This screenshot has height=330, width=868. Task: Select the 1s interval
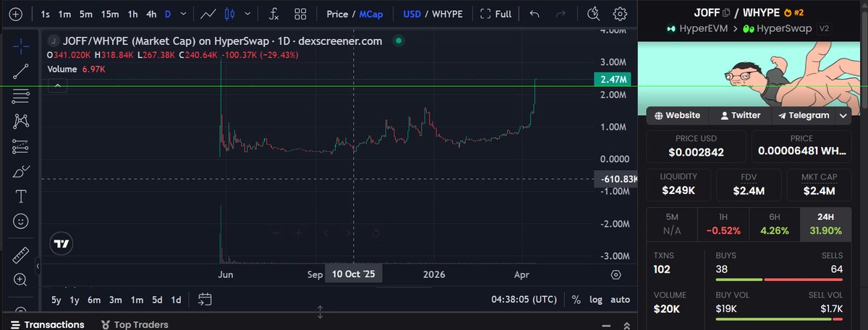45,14
